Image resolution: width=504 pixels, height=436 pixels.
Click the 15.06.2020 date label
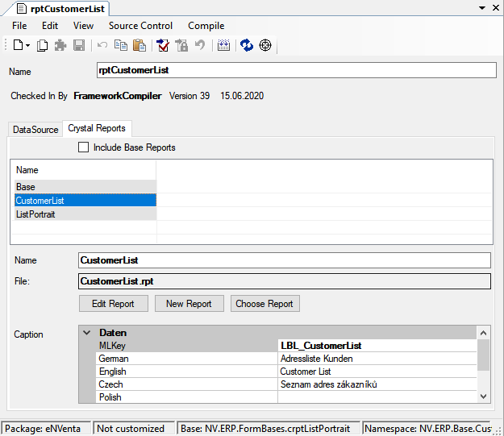[x=242, y=96]
